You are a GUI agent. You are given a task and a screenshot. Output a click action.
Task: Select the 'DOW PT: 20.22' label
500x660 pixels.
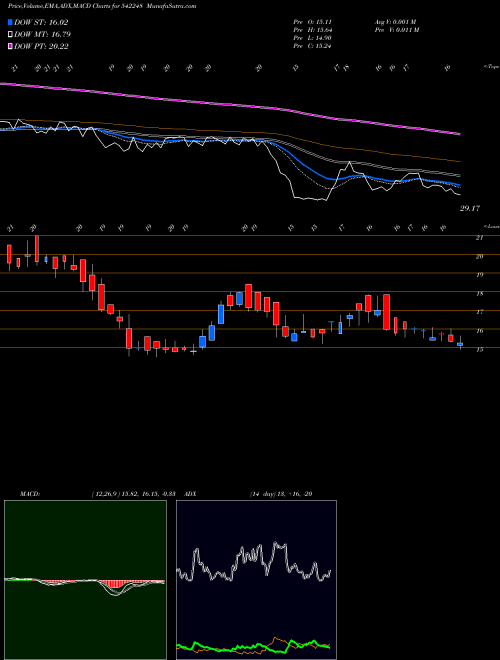tap(41, 46)
